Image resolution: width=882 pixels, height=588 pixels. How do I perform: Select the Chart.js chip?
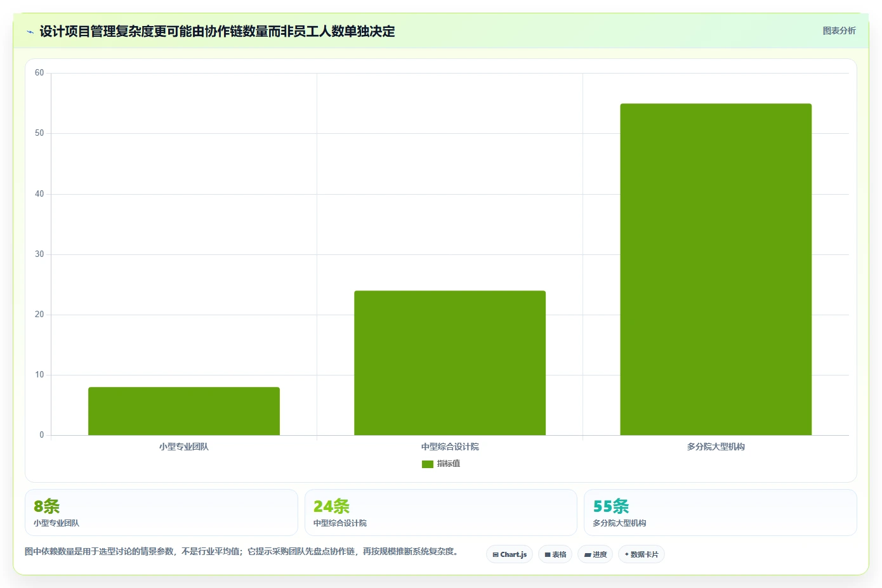[x=510, y=554]
